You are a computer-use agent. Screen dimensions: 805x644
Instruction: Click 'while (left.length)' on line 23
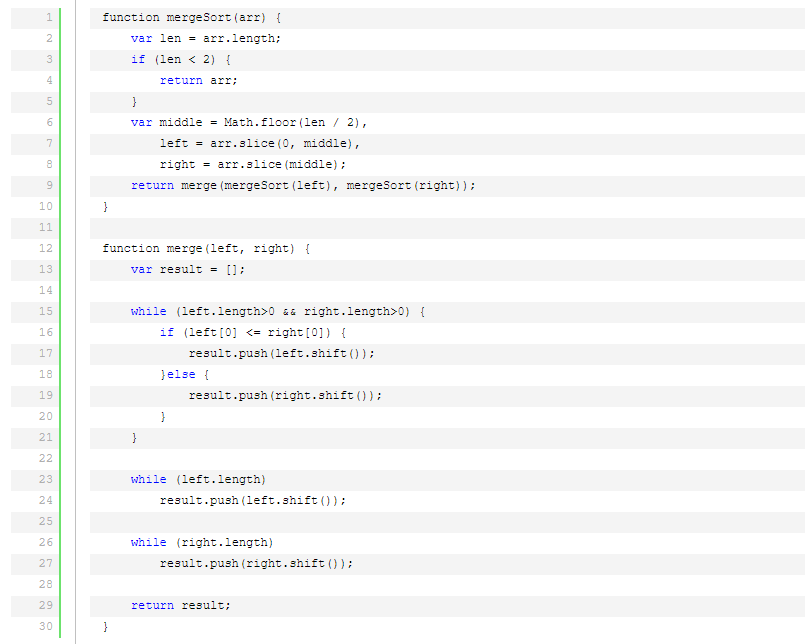click(x=198, y=479)
